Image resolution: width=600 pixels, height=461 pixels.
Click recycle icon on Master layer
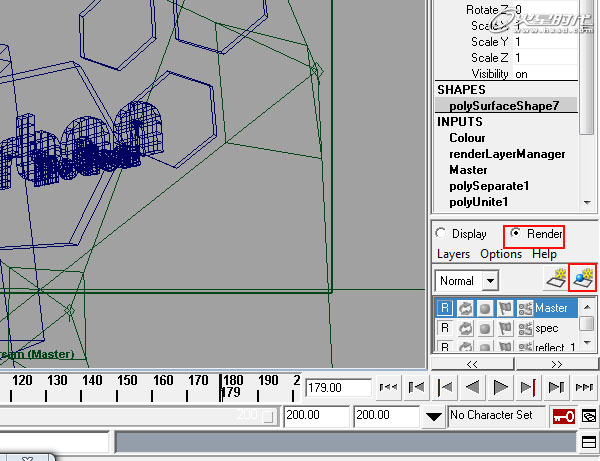465,308
